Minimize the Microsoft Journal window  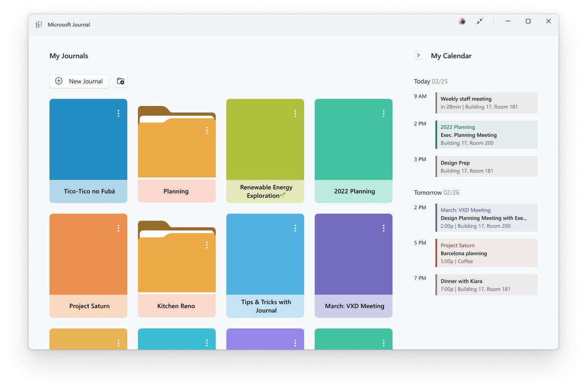508,22
